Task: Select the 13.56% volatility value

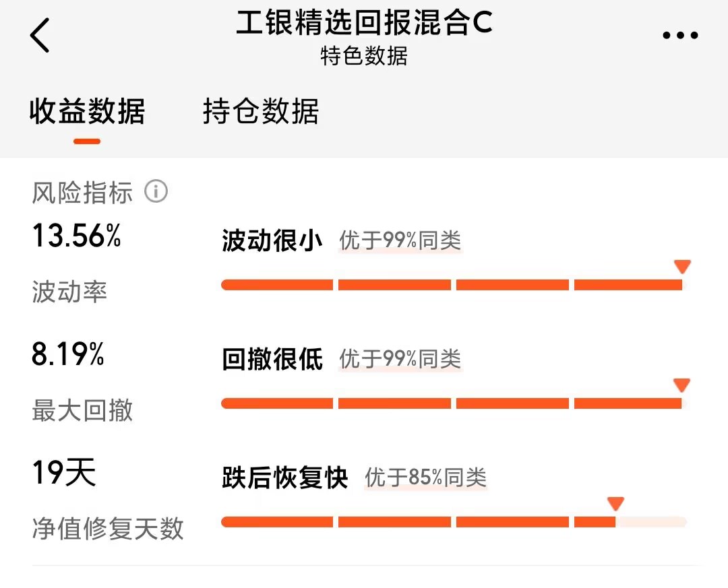Action: [77, 235]
